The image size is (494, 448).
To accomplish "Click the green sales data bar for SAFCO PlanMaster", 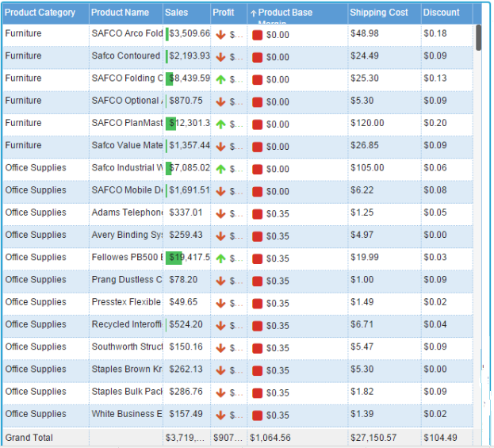I will (171, 124).
